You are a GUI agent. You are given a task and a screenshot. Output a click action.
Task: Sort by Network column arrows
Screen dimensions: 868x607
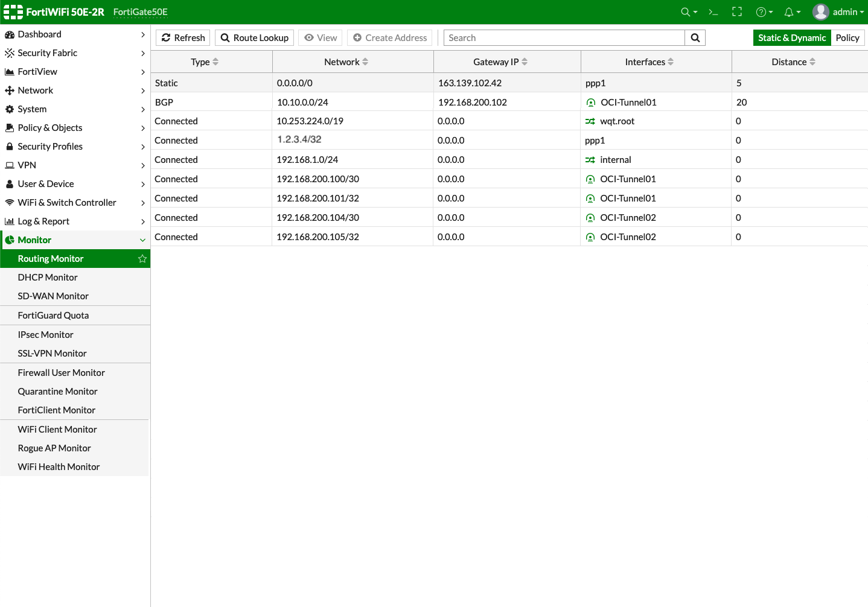[x=365, y=62]
